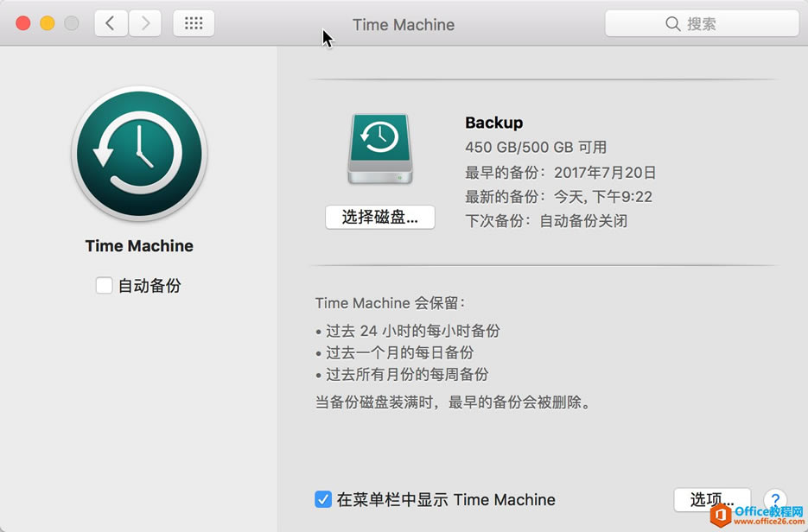Click the 选择磁盘... button
This screenshot has width=808, height=532.
[x=380, y=218]
